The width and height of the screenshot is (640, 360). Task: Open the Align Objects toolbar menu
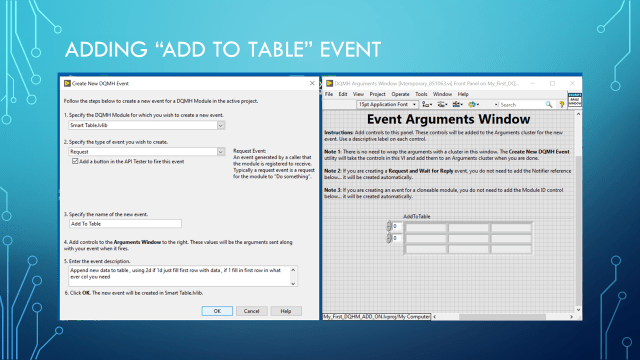[x=427, y=104]
